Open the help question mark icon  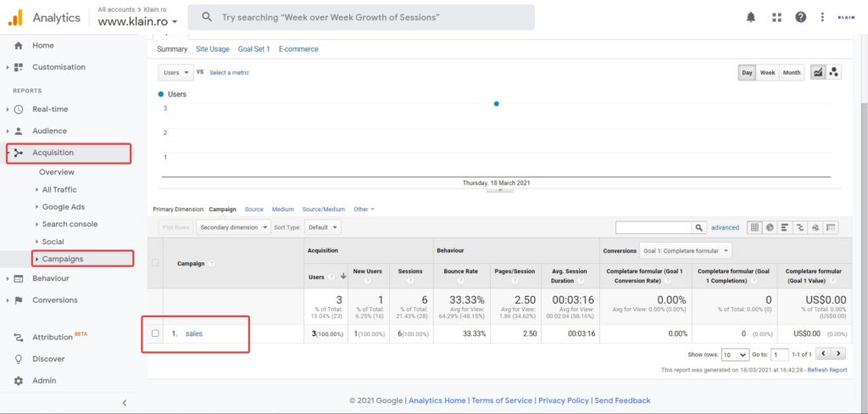pyautogui.click(x=800, y=17)
